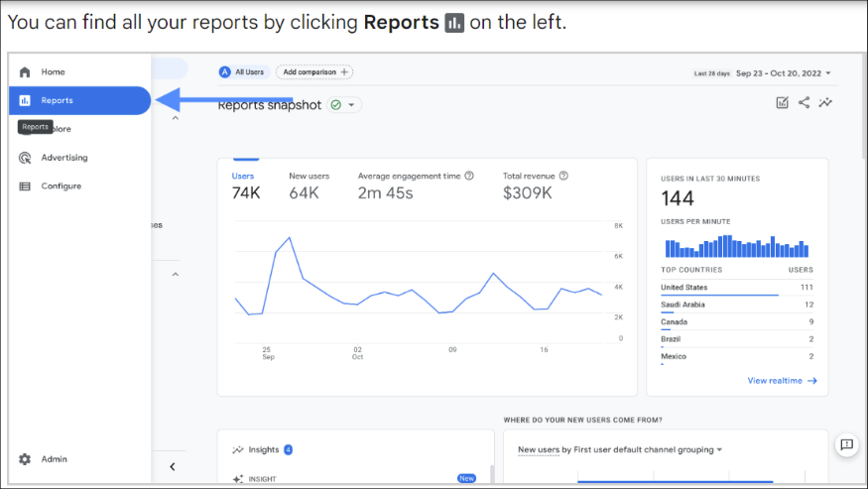Open Admin settings label

[x=54, y=459]
